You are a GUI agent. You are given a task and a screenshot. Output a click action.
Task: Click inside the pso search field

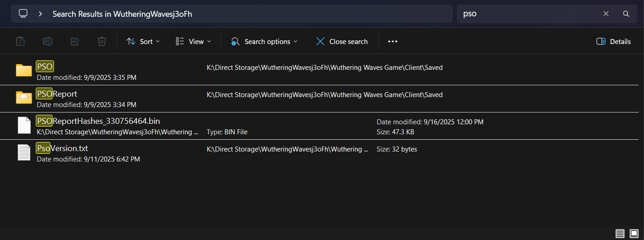526,14
